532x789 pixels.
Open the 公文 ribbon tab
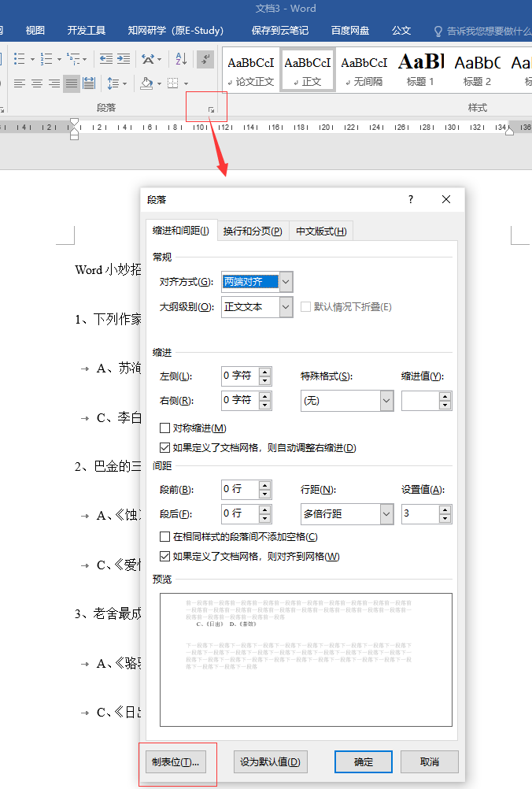pos(401,31)
